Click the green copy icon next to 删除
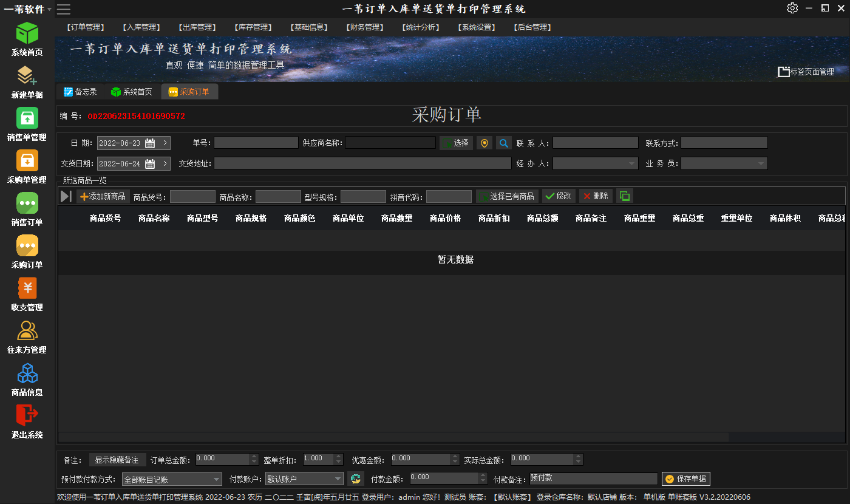This screenshot has width=850, height=504. pos(625,196)
